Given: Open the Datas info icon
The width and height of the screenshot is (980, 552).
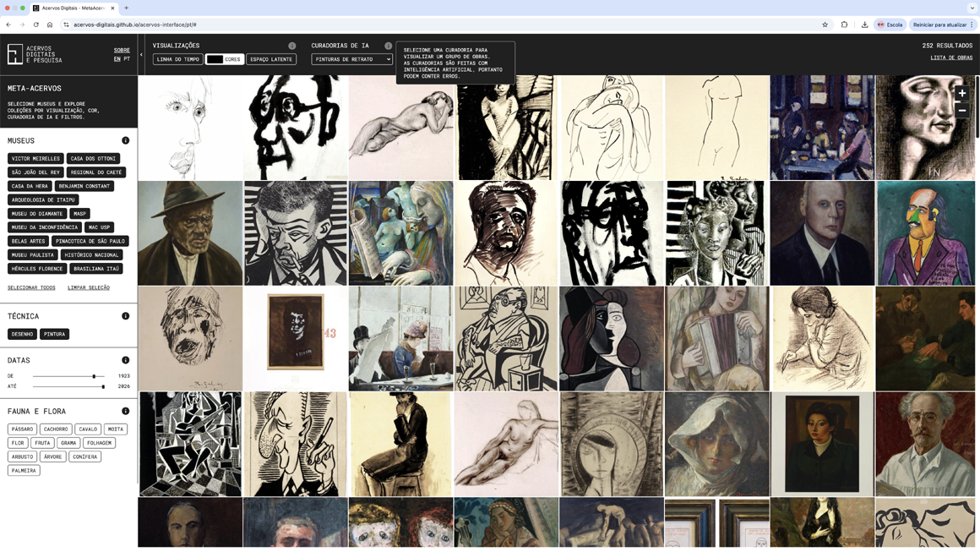Looking at the screenshot, I should (x=125, y=360).
